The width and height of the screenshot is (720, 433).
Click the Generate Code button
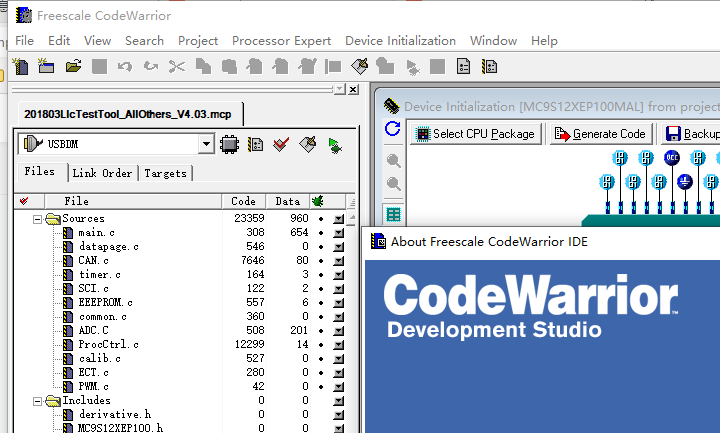tap(600, 134)
